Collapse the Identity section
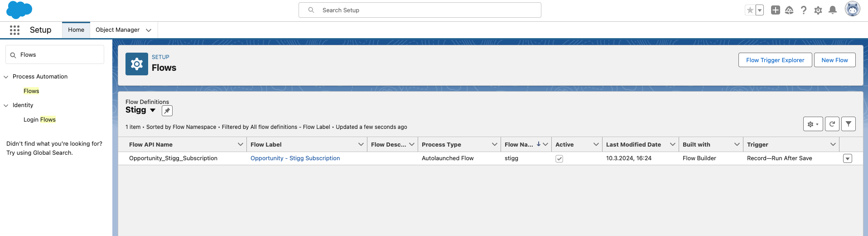 [x=6, y=105]
